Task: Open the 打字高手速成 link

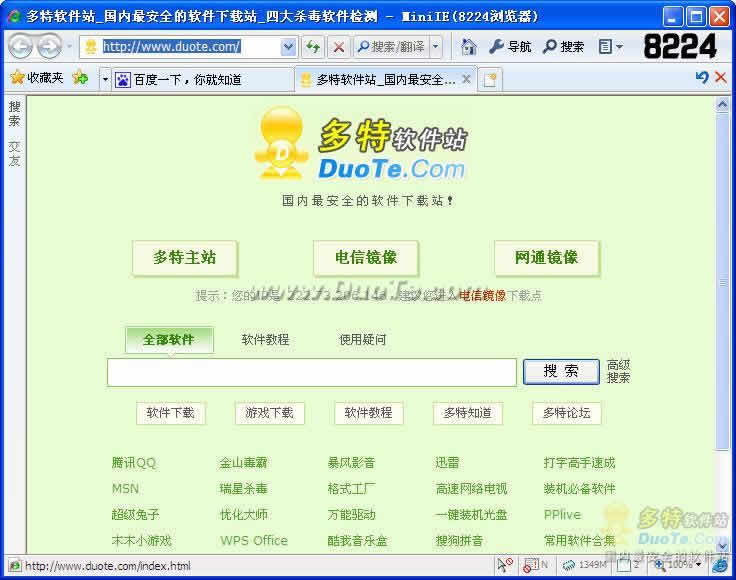Action: tap(579, 463)
